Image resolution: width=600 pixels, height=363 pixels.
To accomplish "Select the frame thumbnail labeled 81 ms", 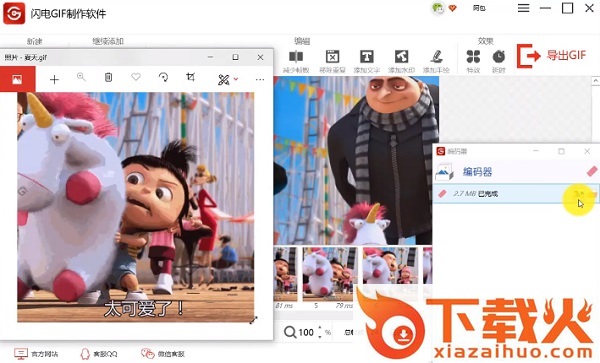I will 285,274.
